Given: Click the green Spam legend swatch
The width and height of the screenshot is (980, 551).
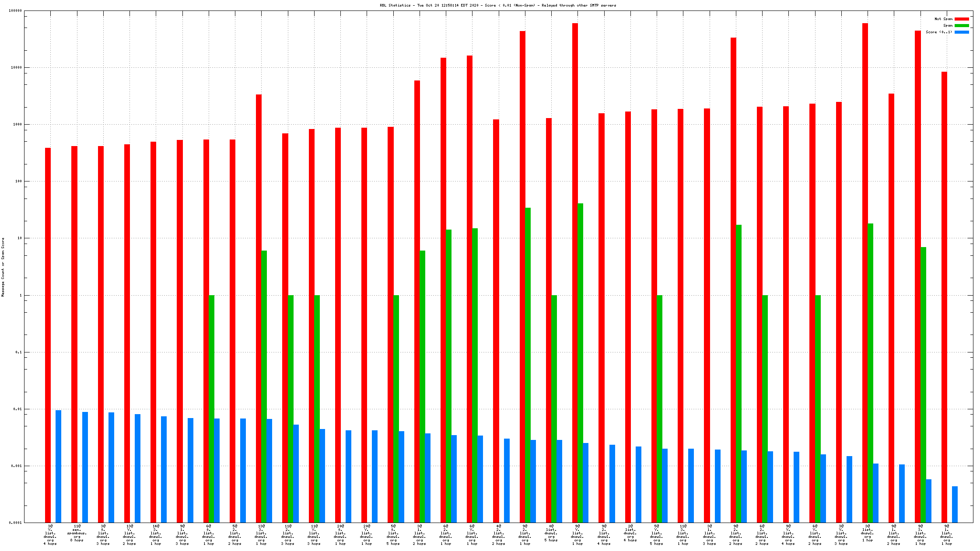Looking at the screenshot, I should point(962,26).
